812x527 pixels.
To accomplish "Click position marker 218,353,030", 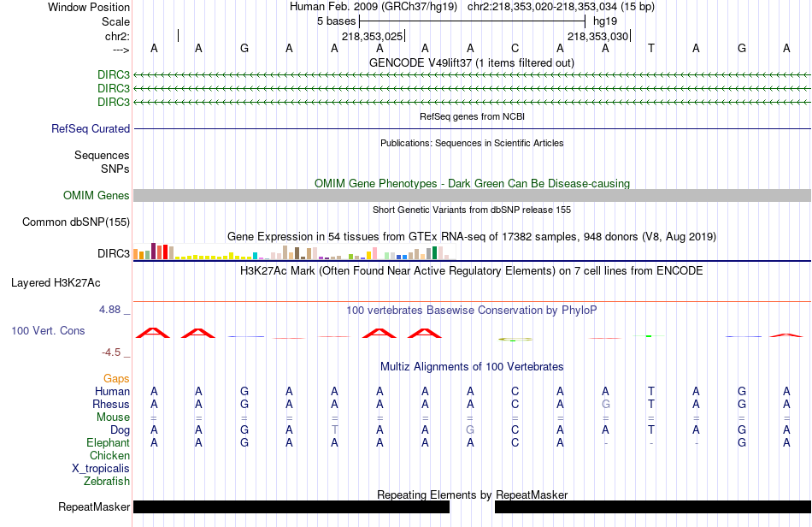I will [598, 36].
